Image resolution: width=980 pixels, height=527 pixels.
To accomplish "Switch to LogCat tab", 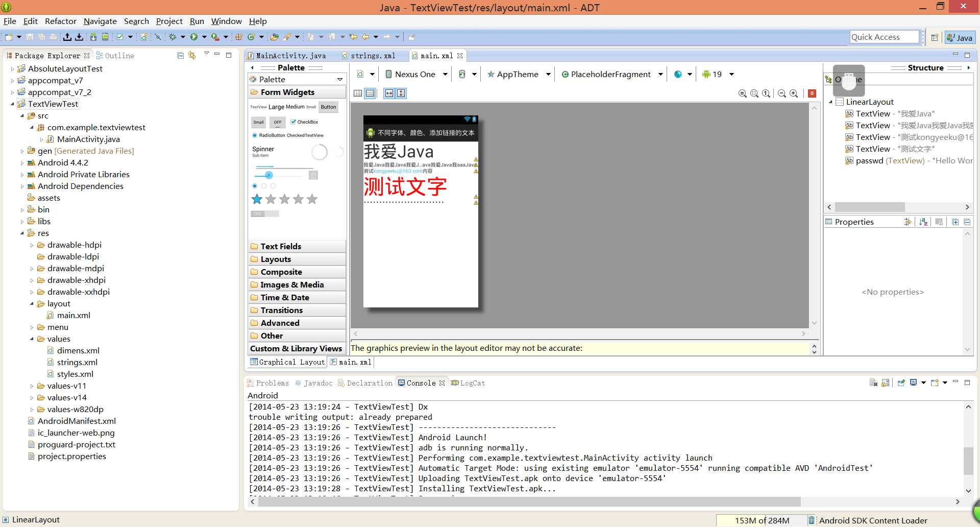I will (x=468, y=383).
